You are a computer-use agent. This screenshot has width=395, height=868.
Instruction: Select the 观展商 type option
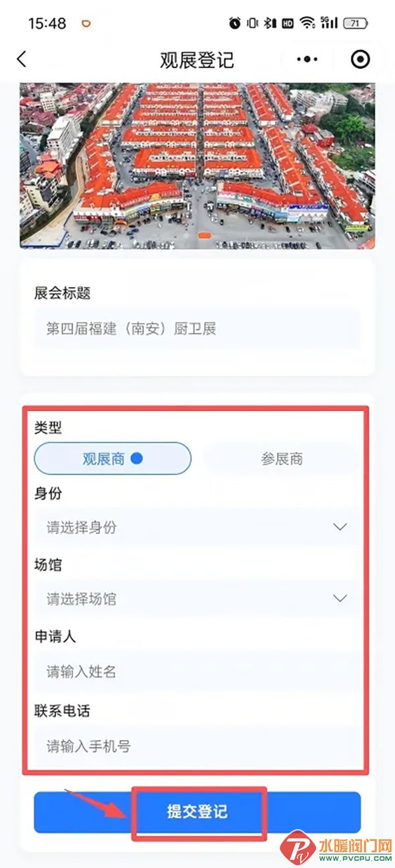click(113, 458)
